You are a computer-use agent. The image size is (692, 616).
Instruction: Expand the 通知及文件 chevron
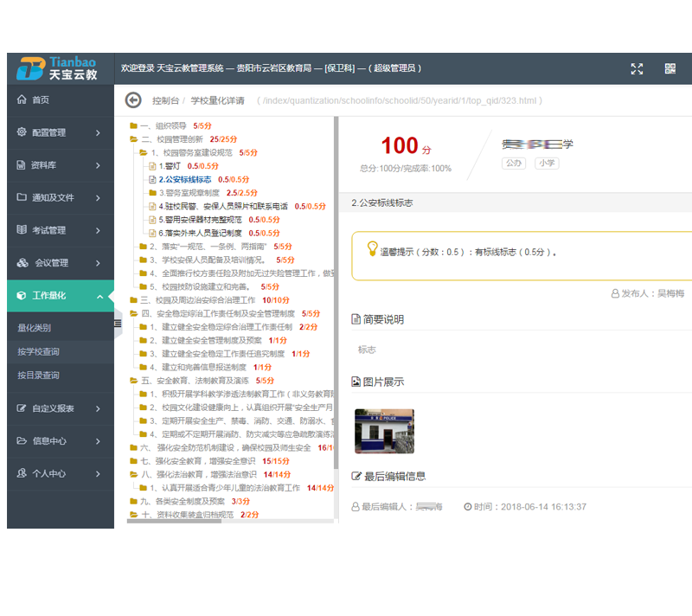click(98, 198)
